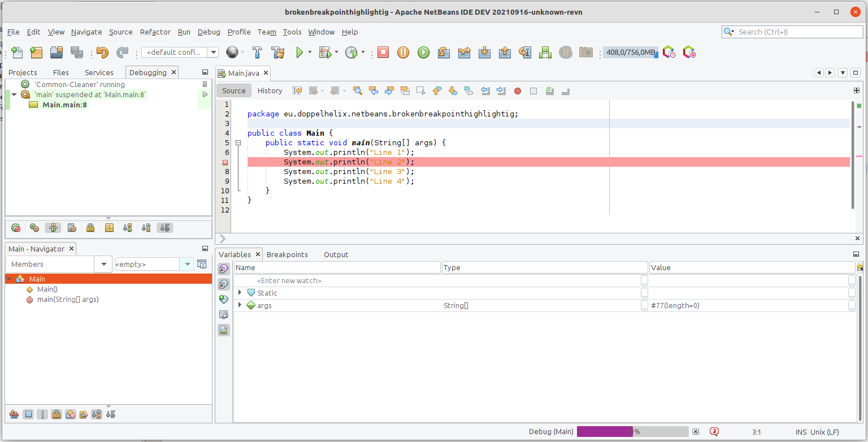Resume the suspended main thread arrow
Image resolution: width=868 pixels, height=442 pixels.
pos(205,94)
